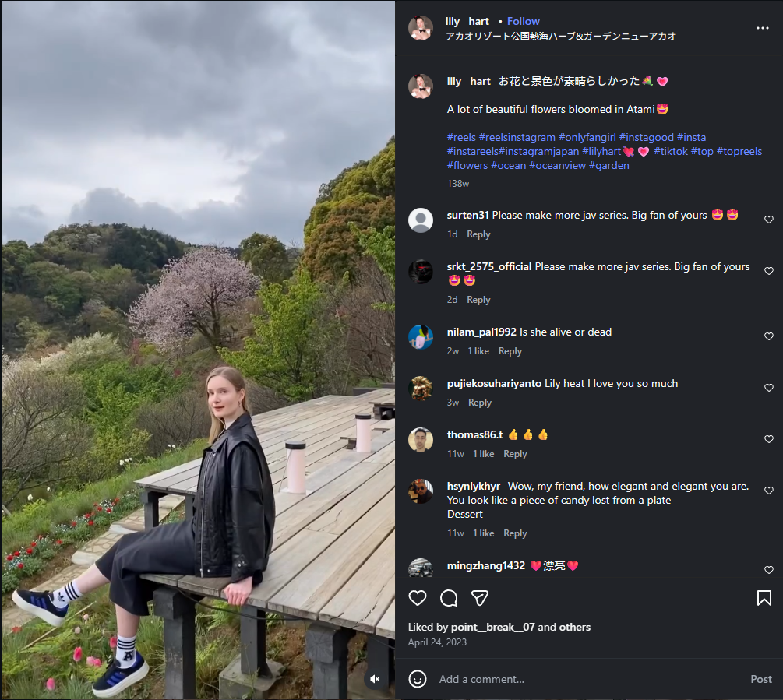Open lily__hart_ profile picture in the header
This screenshot has height=700, width=783.
tap(421, 28)
